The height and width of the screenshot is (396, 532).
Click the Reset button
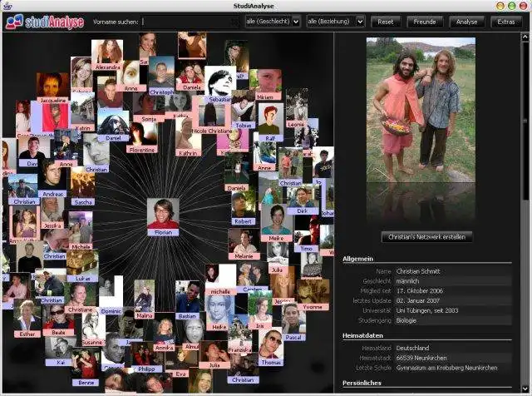tap(386, 22)
